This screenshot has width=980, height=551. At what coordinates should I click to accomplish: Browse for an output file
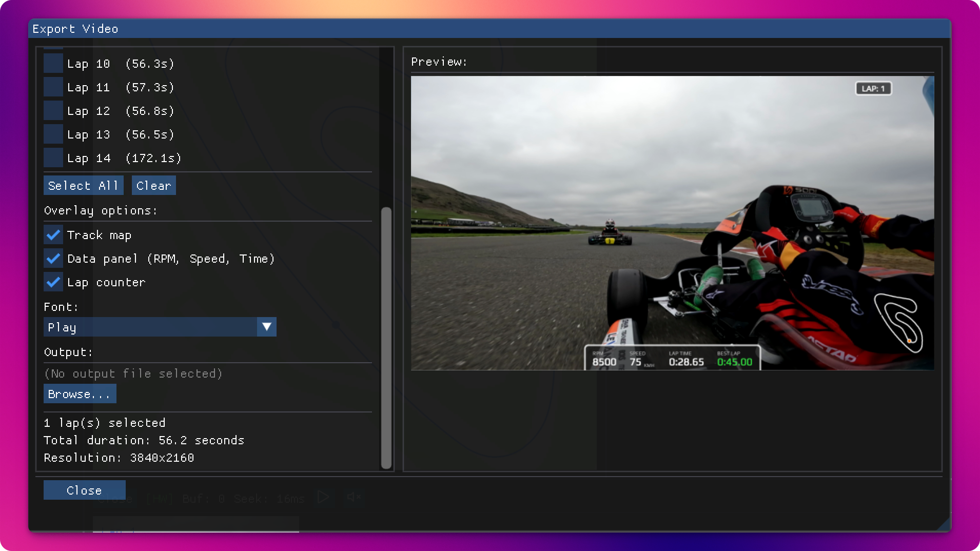[x=80, y=393]
